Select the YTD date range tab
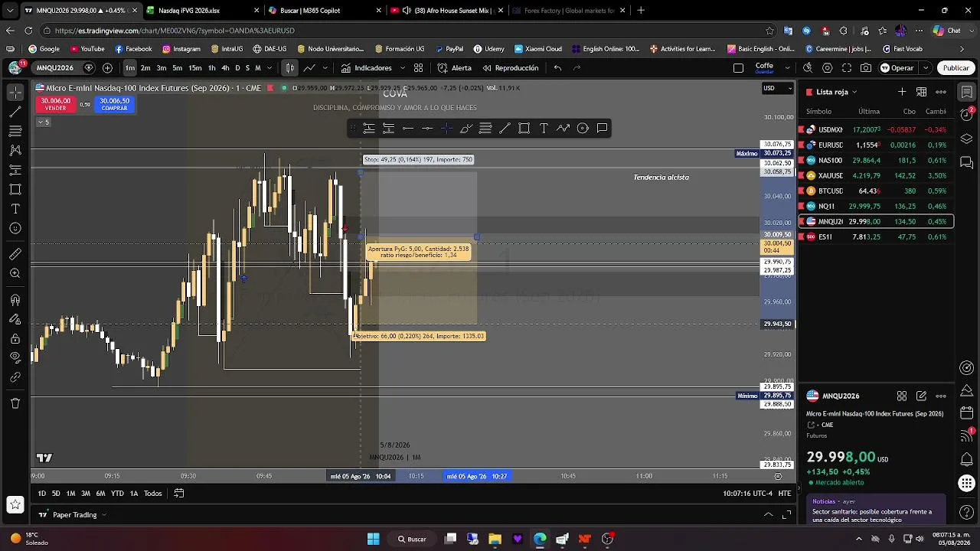980x551 pixels. (x=117, y=494)
